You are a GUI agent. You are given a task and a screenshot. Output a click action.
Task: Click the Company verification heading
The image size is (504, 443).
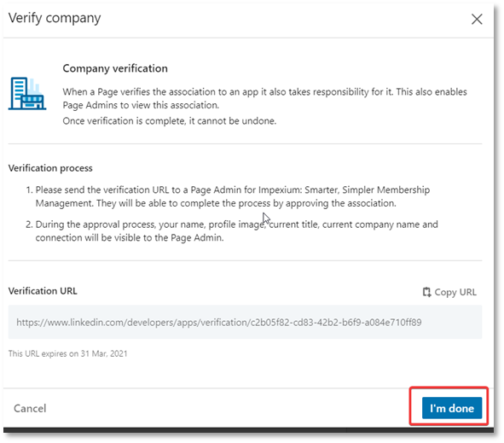click(115, 68)
